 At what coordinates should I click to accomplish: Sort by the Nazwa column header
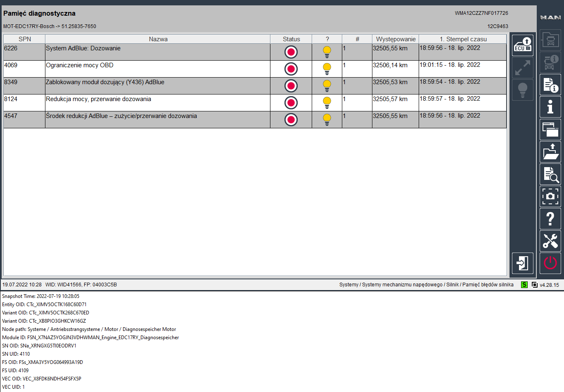point(158,39)
